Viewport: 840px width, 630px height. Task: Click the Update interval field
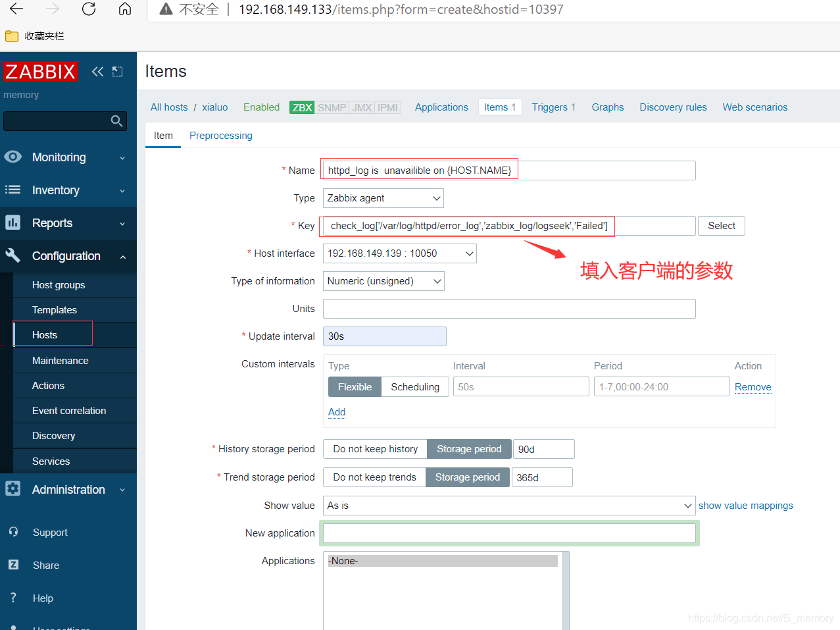click(x=385, y=336)
